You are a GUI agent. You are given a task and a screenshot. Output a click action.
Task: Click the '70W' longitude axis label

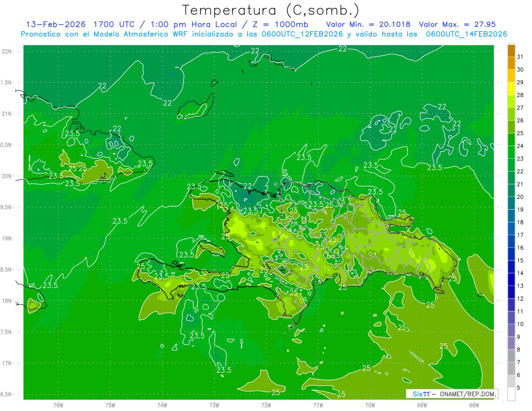coord(370,405)
